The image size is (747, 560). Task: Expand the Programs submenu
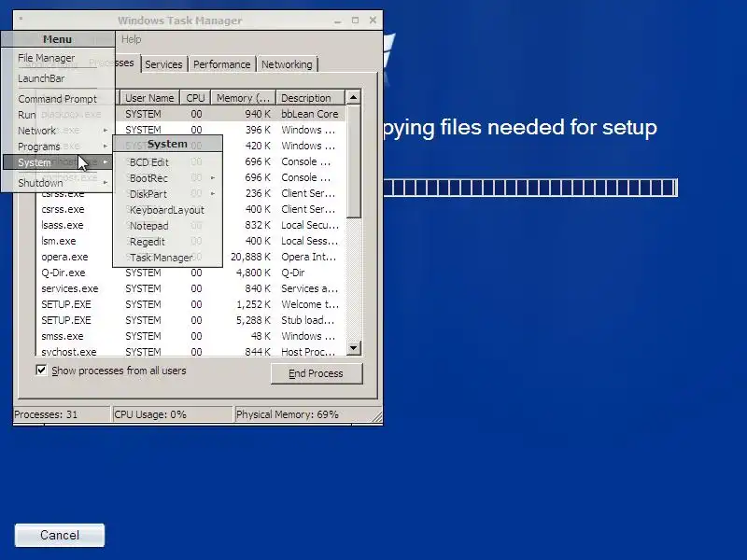[x=57, y=147]
